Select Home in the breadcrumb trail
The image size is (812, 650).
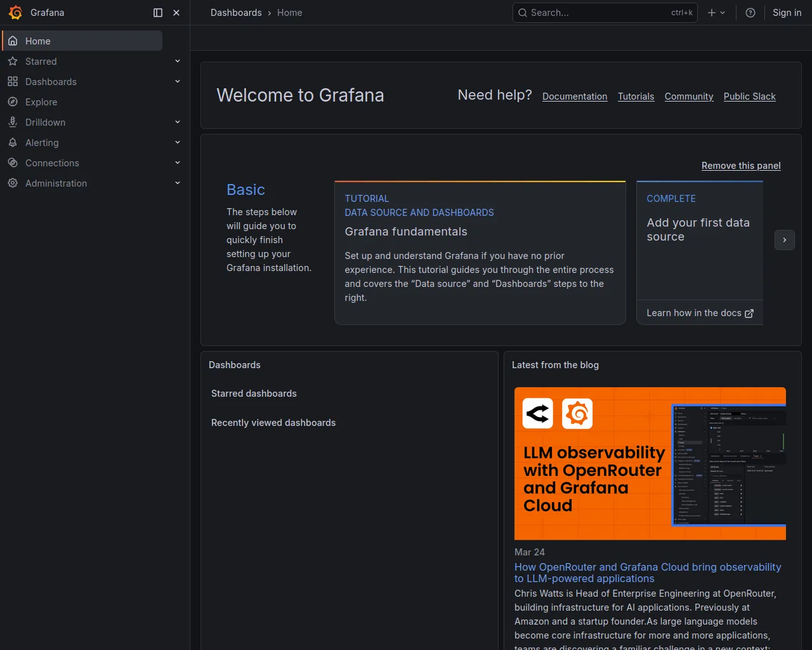point(289,12)
